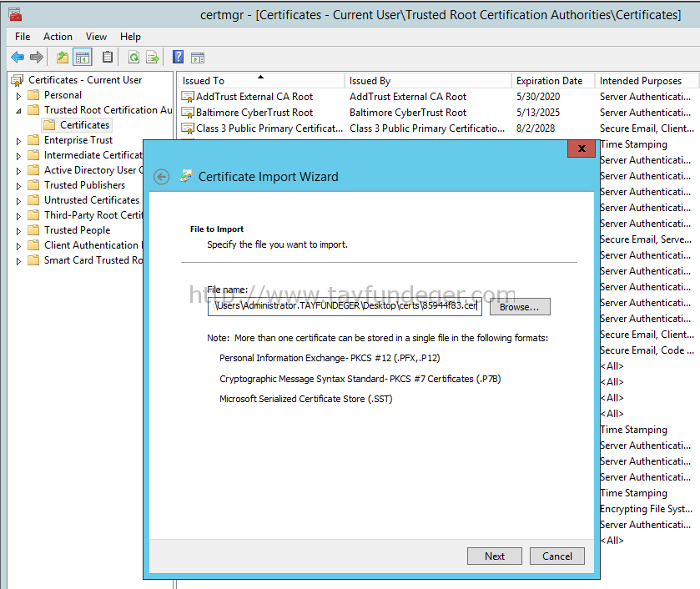Expand the Trusted People node

pos(18,231)
